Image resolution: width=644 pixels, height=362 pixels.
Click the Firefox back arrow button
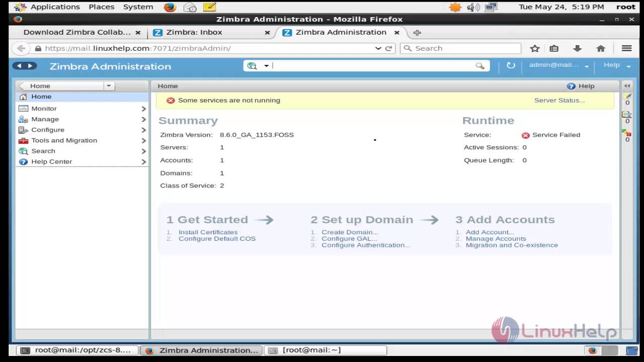coord(21,48)
